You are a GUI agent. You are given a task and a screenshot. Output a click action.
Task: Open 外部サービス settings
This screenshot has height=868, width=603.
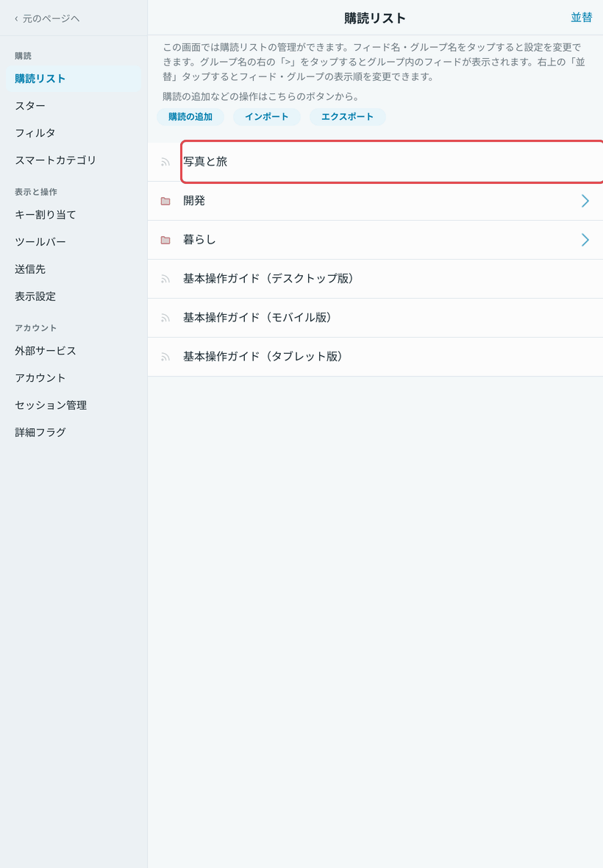click(x=74, y=351)
